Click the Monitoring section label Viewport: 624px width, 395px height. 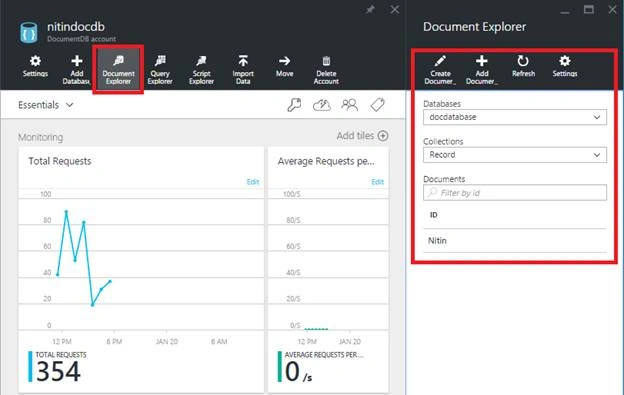41,137
